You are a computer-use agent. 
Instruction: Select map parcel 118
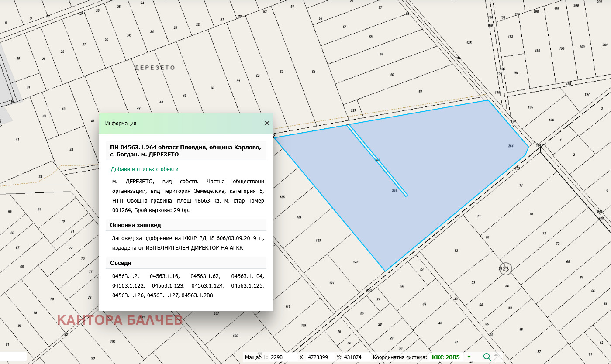288,306
